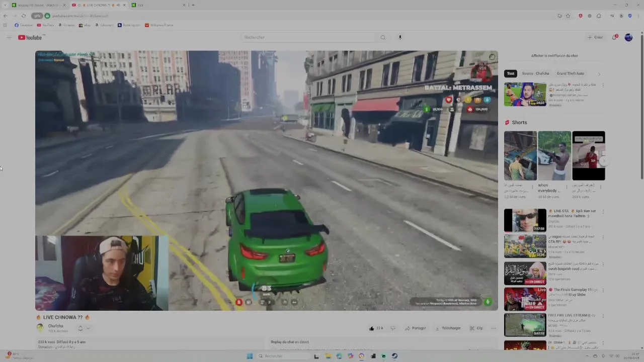Open The Finals Gameplay 15 video

(x=525, y=299)
